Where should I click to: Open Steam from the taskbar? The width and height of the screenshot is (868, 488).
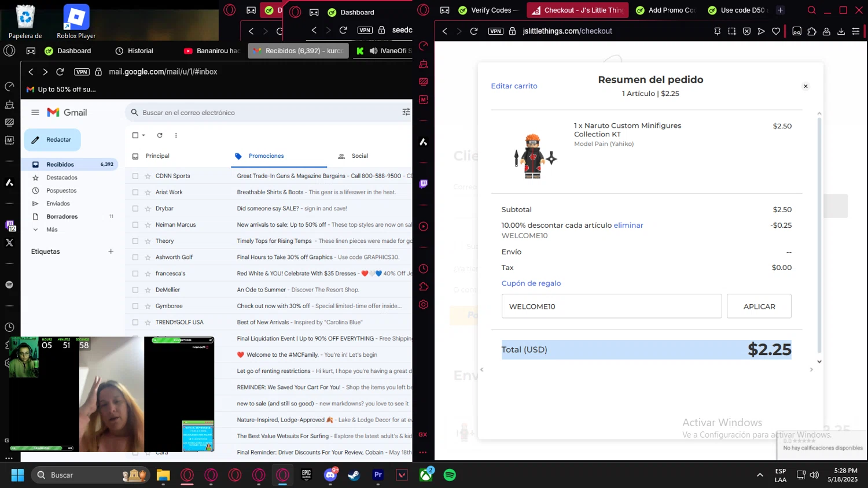[354, 475]
